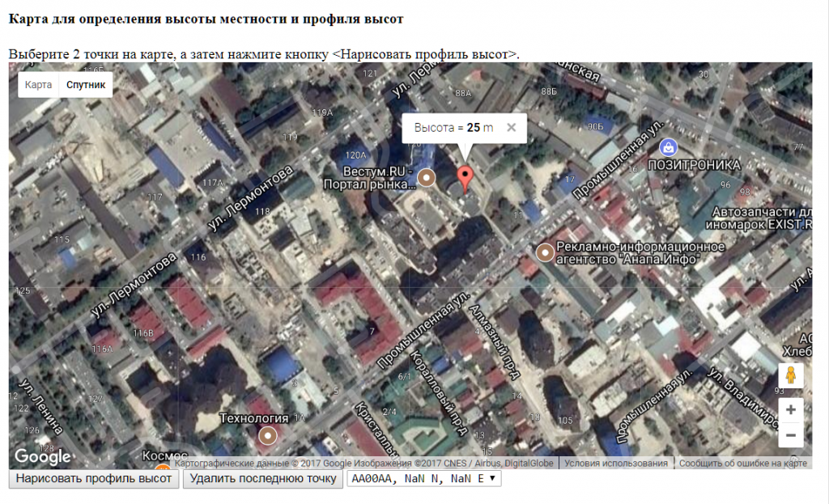The width and height of the screenshot is (829, 504).
Task: Open Сообщить об ошибке на карте link
Action: (742, 464)
